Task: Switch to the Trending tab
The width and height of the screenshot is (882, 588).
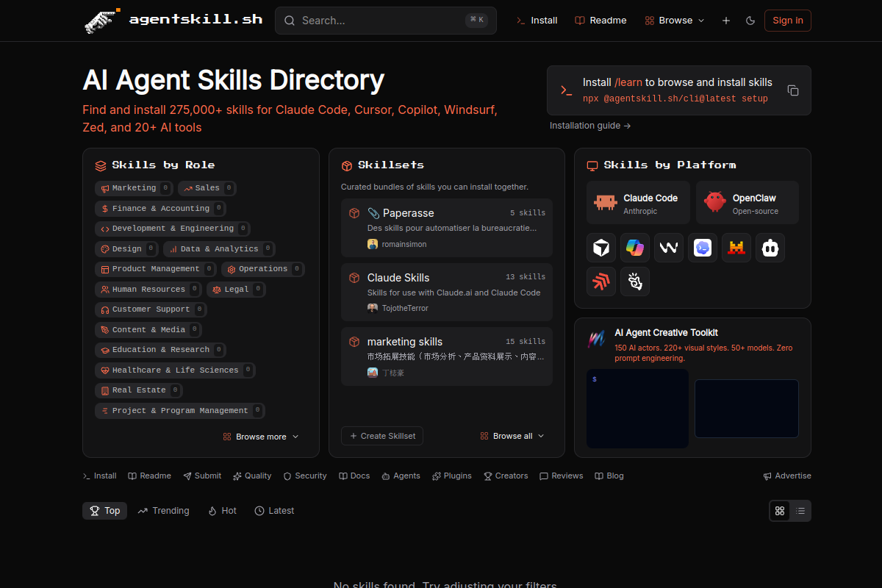Action: pyautogui.click(x=163, y=511)
